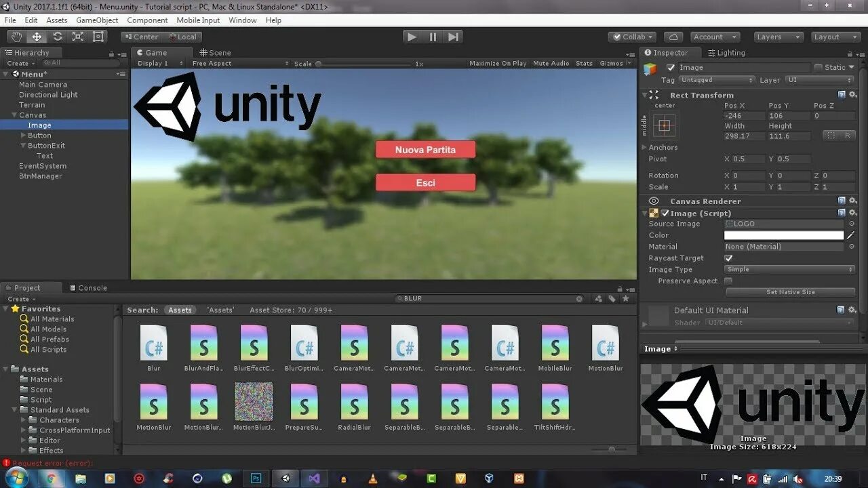Screen dimensions: 868x488
Task: Click Set Native Size button
Action: (790, 292)
